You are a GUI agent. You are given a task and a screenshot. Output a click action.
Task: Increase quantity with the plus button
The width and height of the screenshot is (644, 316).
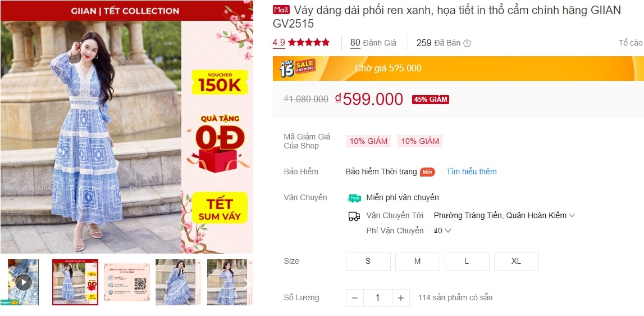(401, 298)
